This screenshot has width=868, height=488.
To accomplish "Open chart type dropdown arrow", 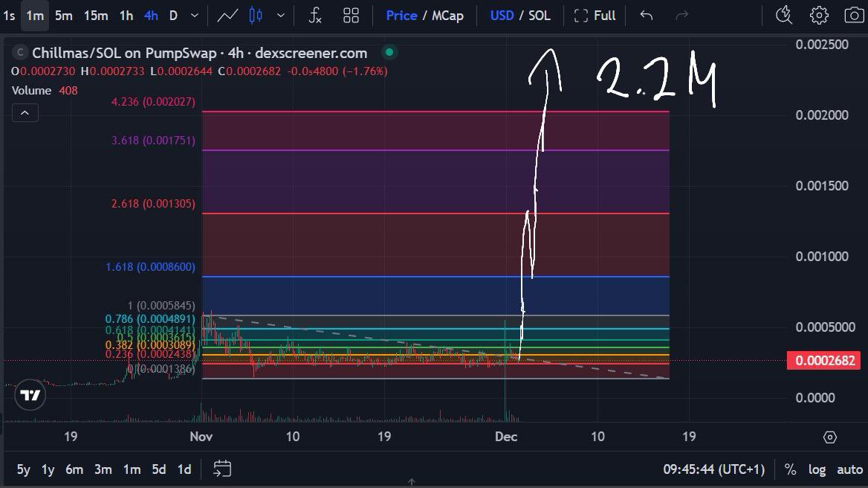I will [x=281, y=16].
